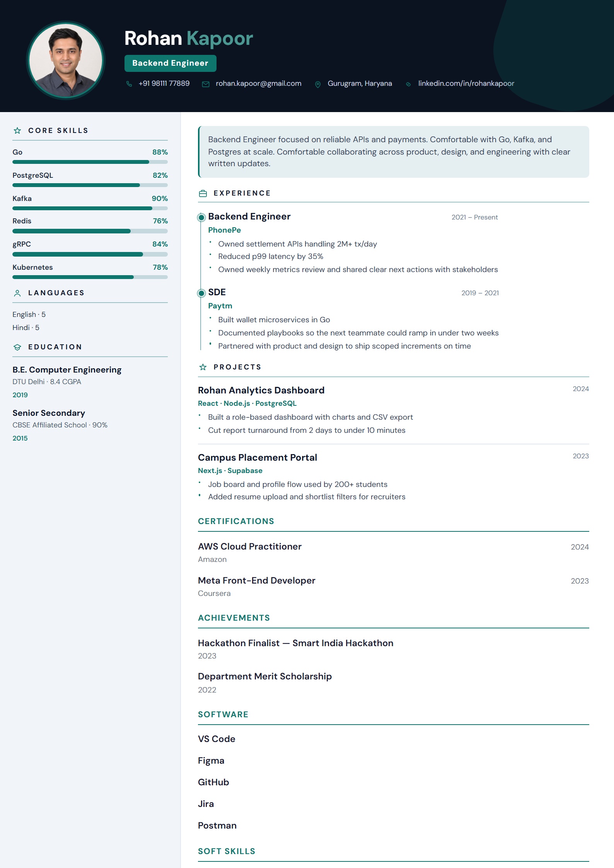Click the Rohan Analytics Dashboard project title
The image size is (614, 868).
261,390
